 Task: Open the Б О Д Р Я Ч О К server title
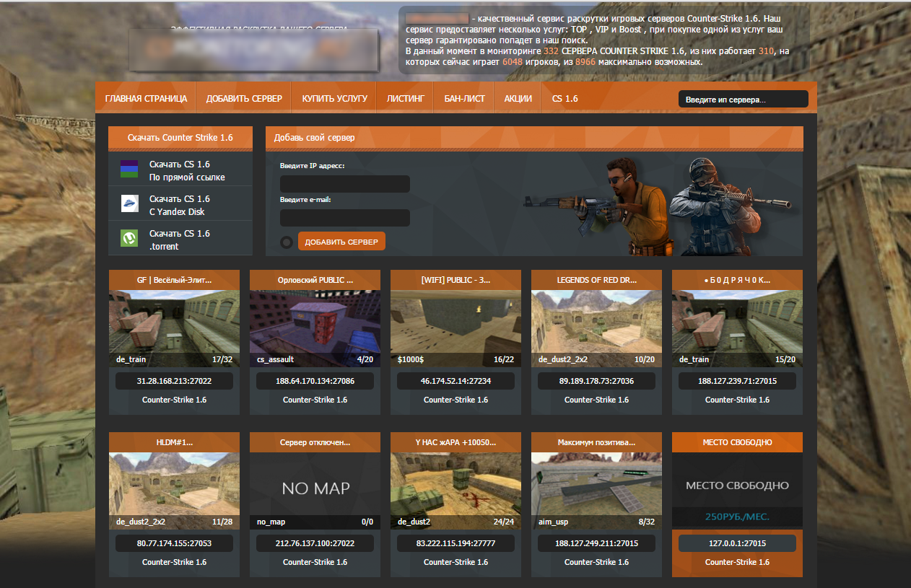click(737, 280)
